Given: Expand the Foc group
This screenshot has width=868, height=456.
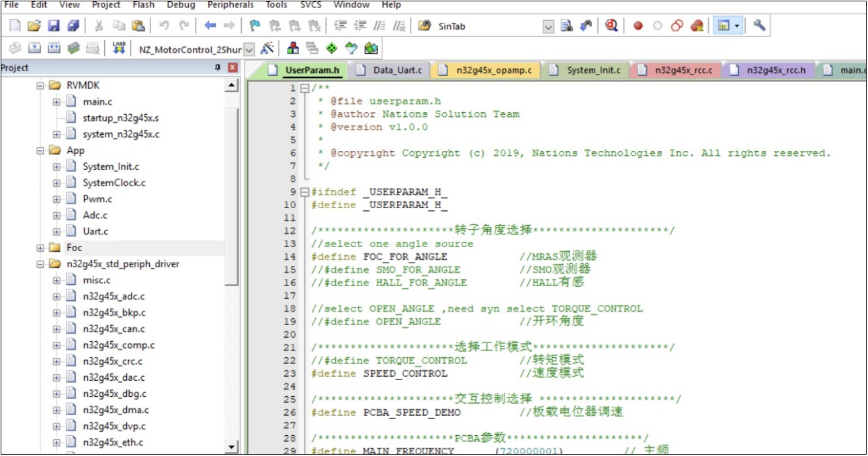Looking at the screenshot, I should click(x=40, y=248).
